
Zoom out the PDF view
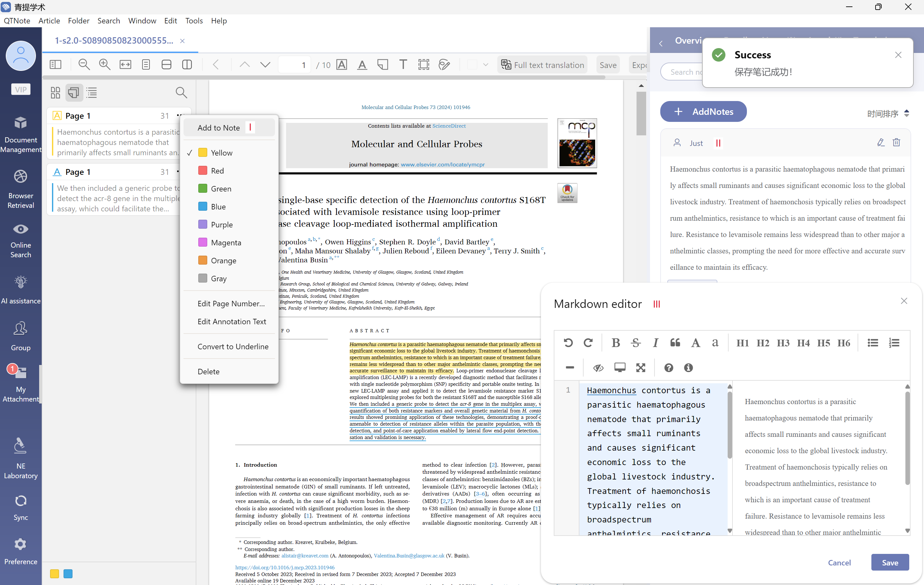(x=84, y=64)
